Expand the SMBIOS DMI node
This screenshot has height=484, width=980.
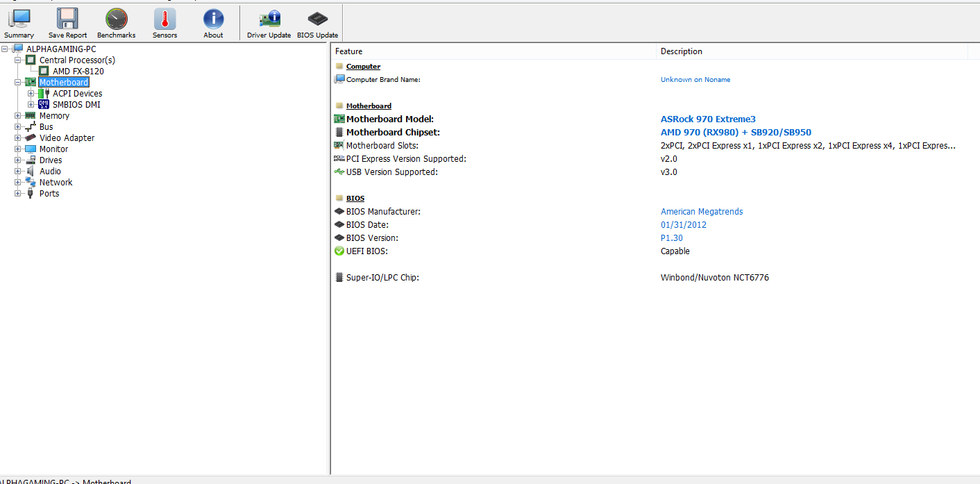coord(31,104)
